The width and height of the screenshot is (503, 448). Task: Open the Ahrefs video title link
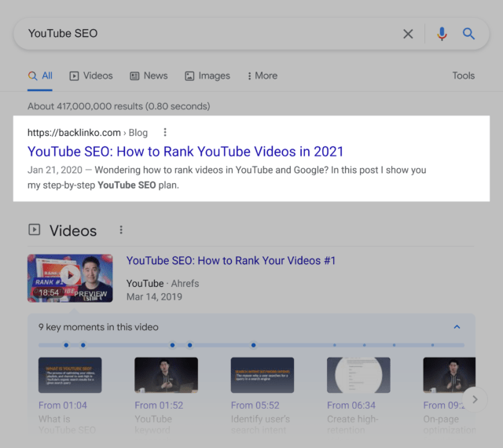click(x=231, y=261)
